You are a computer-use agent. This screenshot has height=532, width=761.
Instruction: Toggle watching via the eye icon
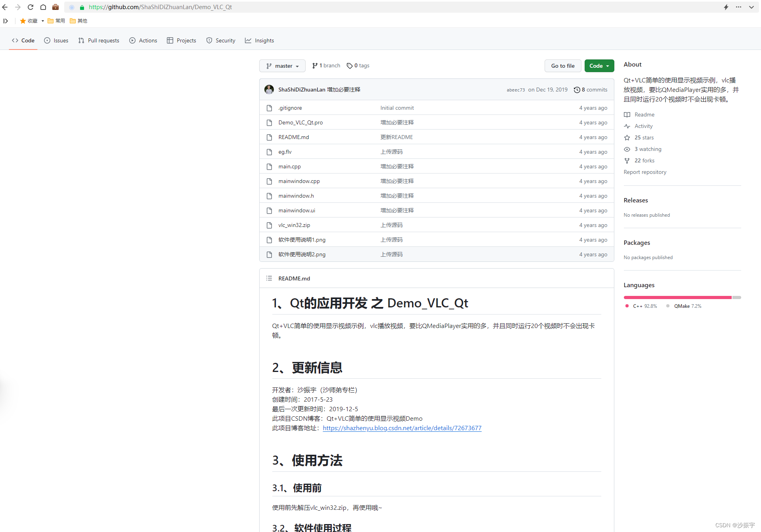pos(627,149)
